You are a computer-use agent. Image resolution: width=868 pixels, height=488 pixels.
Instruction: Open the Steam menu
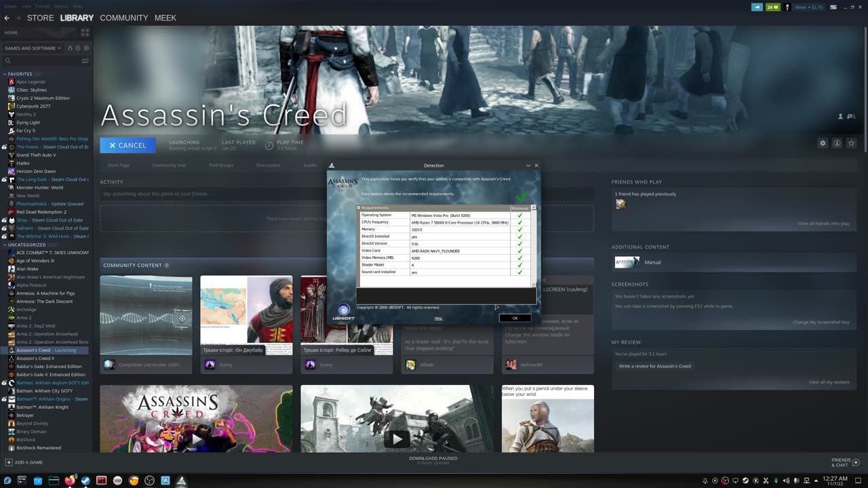[9, 6]
